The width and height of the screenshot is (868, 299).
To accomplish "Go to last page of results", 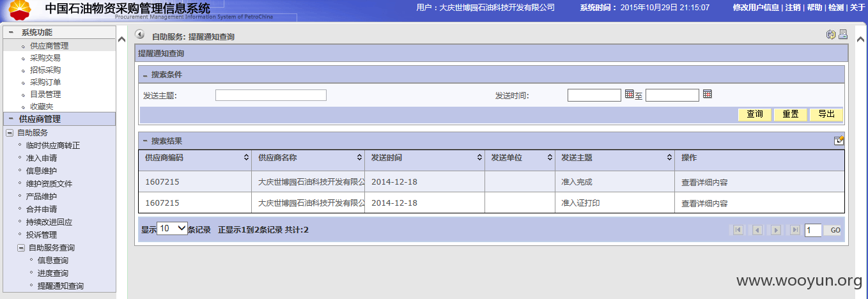I will click(795, 230).
